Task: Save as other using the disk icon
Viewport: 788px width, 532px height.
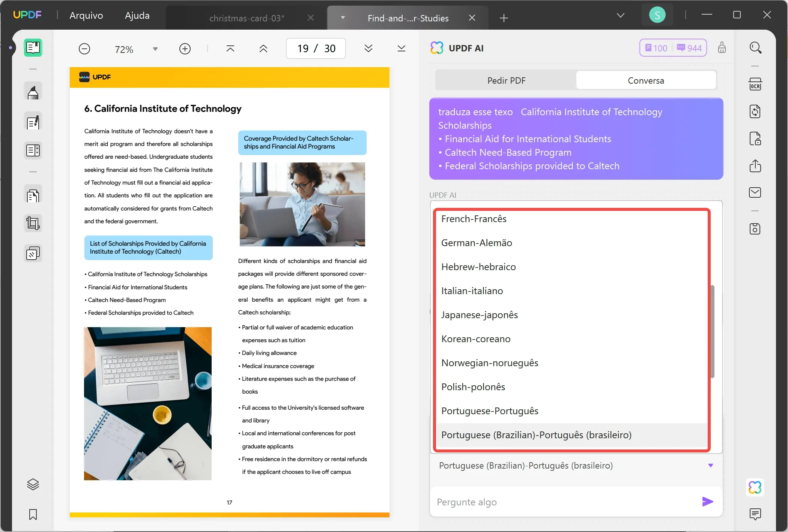Action: 755,229
